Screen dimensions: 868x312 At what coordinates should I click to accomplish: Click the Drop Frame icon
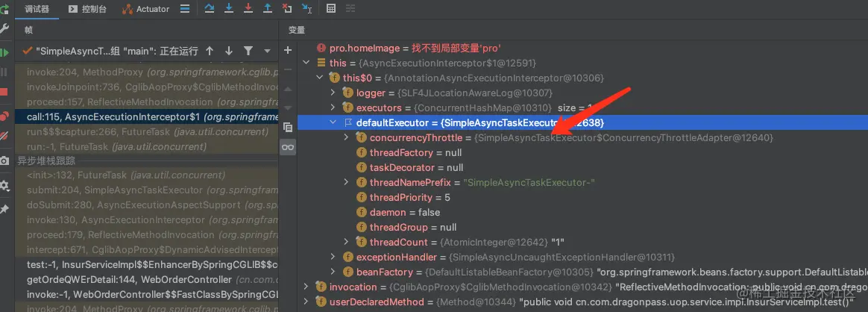point(287,8)
